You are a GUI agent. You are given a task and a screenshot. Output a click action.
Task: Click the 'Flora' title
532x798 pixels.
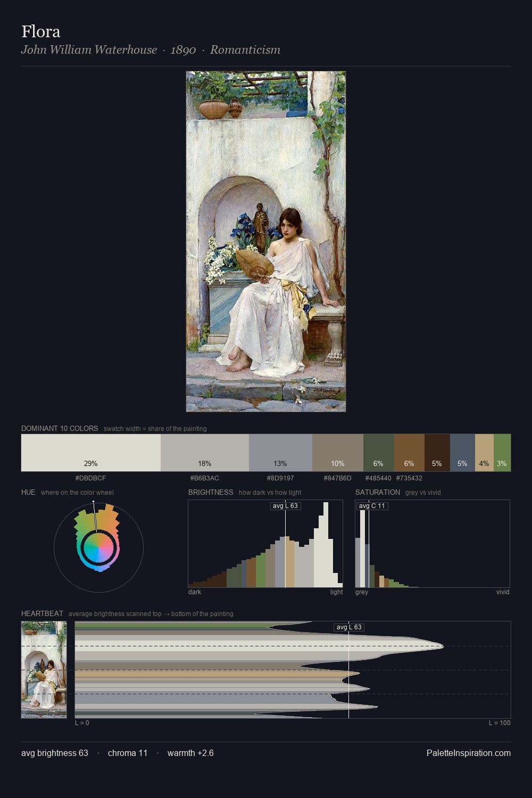click(41, 31)
